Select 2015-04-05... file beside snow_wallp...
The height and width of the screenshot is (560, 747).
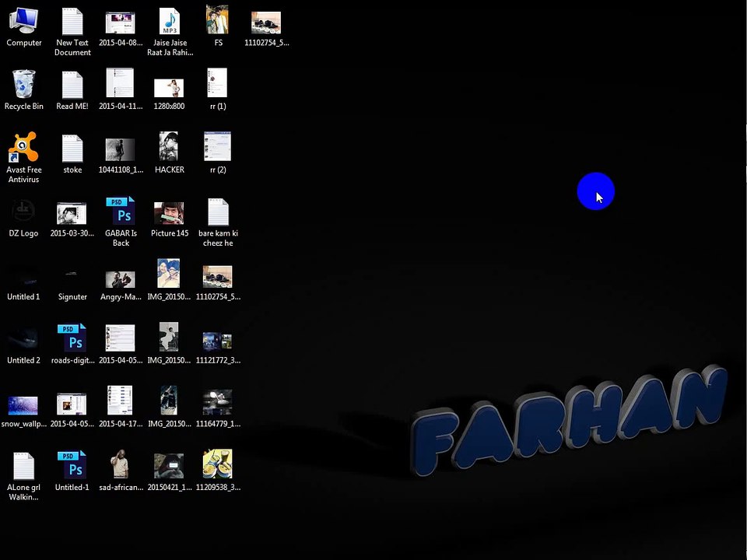[x=72, y=411]
